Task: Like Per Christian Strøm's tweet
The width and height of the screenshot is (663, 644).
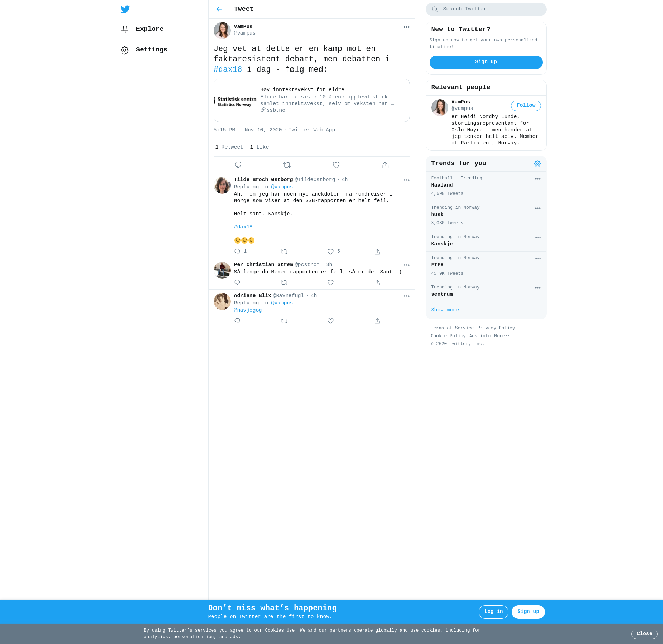Action: tap(330, 283)
